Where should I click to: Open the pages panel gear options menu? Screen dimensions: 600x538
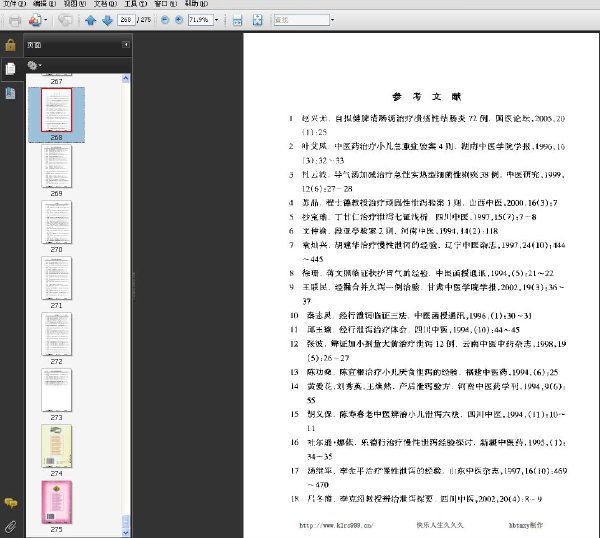point(34,66)
